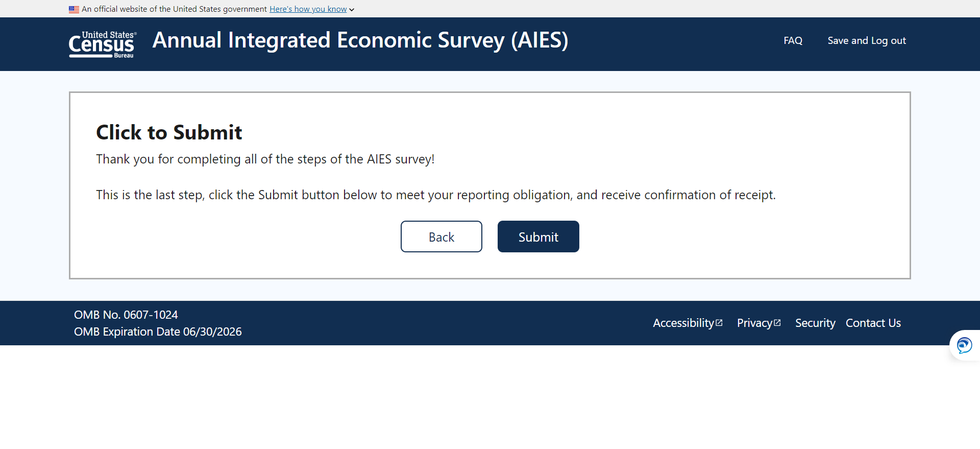This screenshot has height=449, width=980.
Task: Click the OMB No. 0607-1024 text
Action: (126, 315)
